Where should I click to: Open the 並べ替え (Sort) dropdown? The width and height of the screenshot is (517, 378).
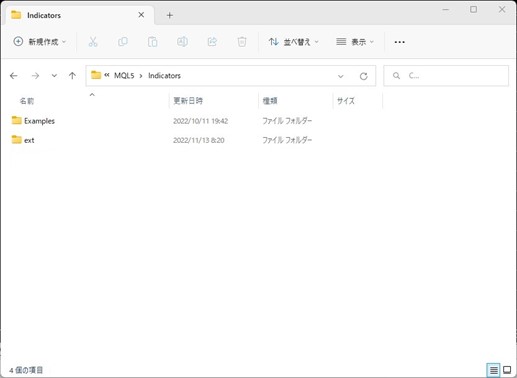[x=293, y=42]
